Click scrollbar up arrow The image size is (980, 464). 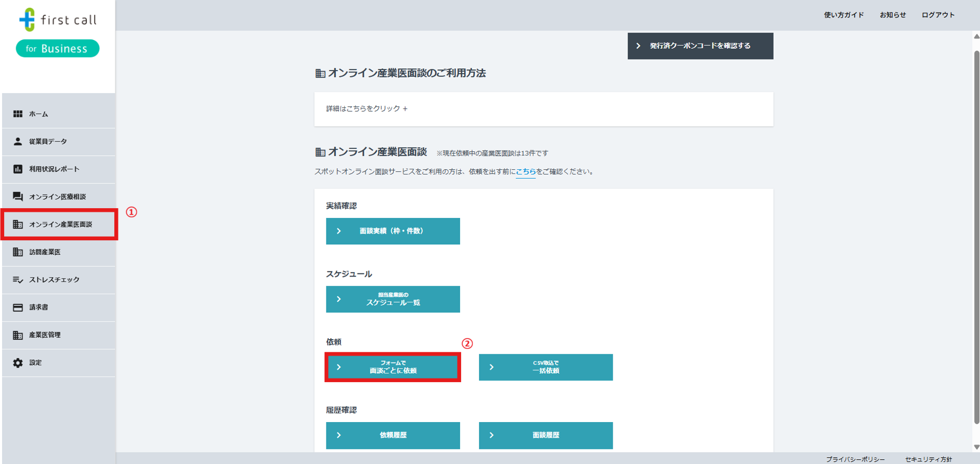(976, 36)
